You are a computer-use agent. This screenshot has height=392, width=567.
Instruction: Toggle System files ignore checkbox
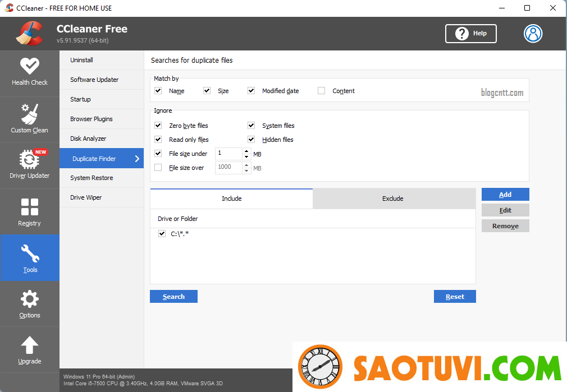coord(252,126)
